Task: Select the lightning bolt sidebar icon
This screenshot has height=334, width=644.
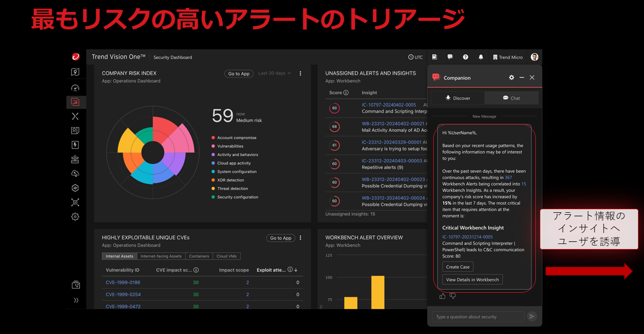Action: pyautogui.click(x=75, y=145)
